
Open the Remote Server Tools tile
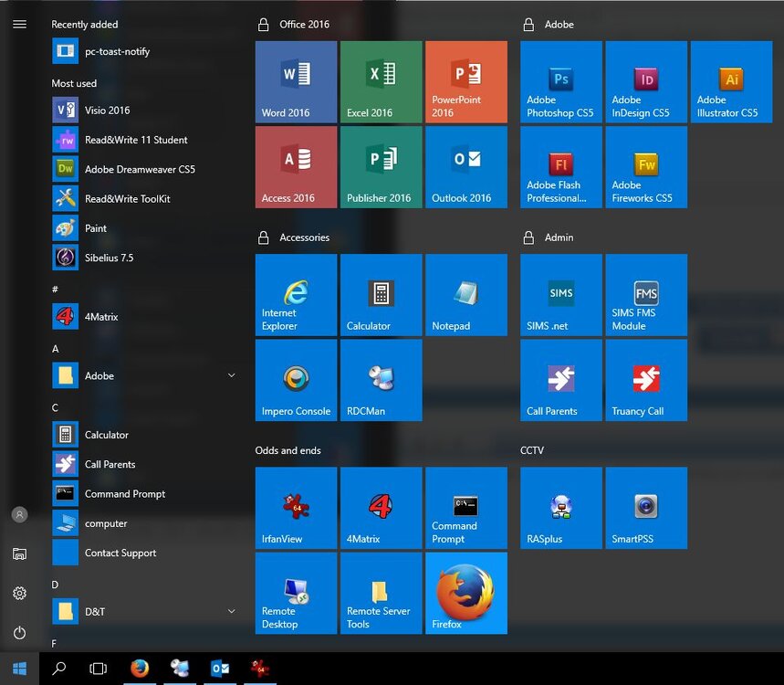(x=381, y=594)
